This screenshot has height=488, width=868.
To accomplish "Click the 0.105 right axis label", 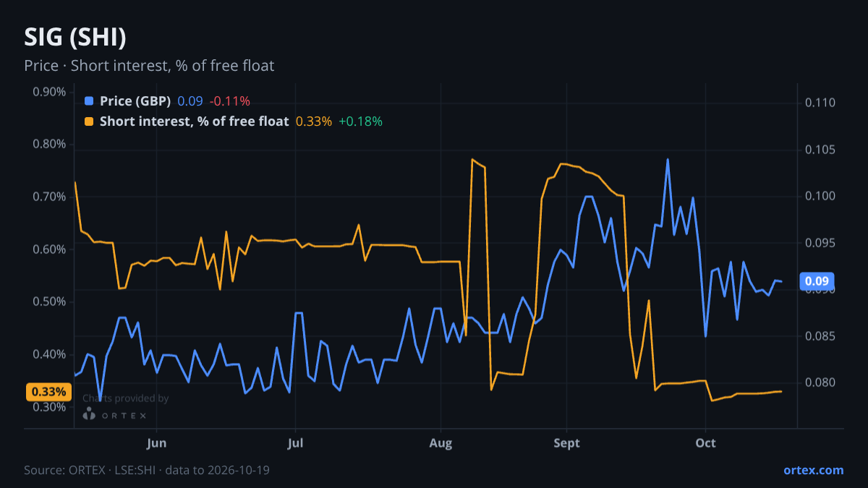I will pos(820,150).
